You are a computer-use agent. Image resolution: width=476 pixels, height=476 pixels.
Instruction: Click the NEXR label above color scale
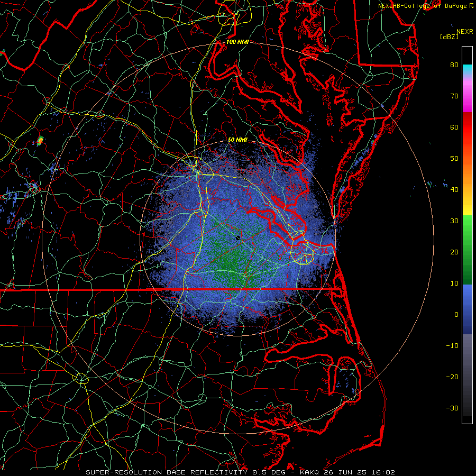[x=464, y=32]
